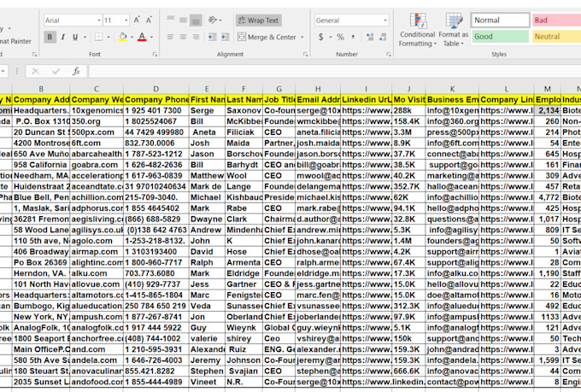This screenshot has height=392, width=581.
Task: Cancel formula entry X icon
Action: coord(36,71)
